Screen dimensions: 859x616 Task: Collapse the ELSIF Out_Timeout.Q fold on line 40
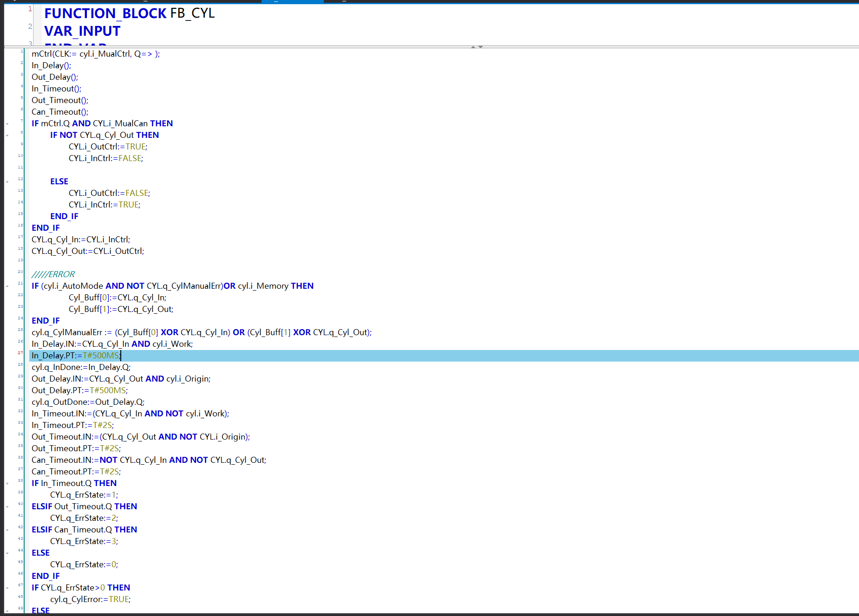click(x=7, y=507)
